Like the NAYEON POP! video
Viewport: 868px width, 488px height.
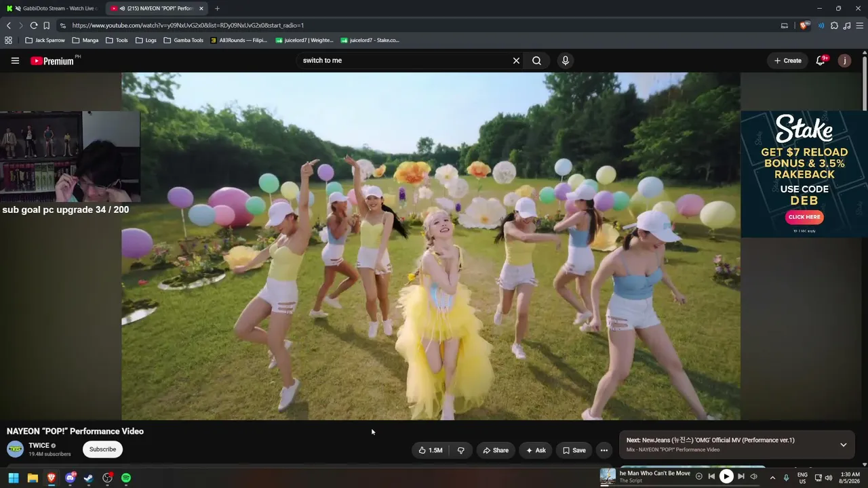431,450
